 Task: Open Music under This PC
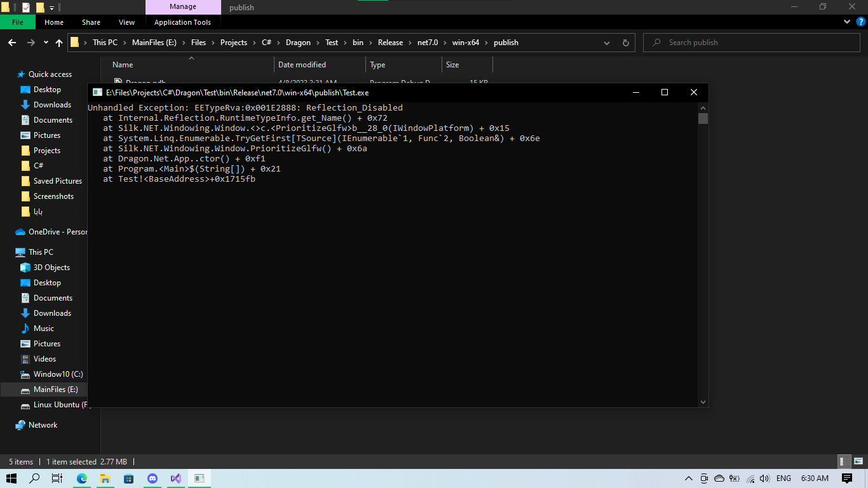44,329
